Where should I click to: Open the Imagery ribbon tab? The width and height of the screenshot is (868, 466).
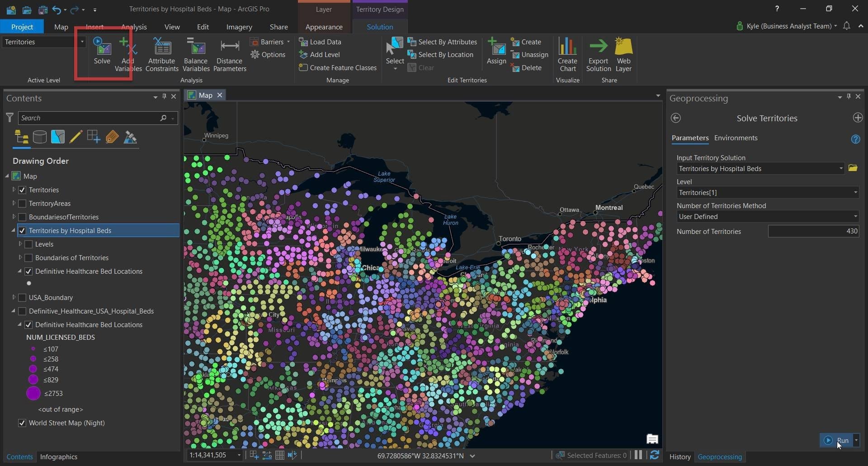point(239,27)
